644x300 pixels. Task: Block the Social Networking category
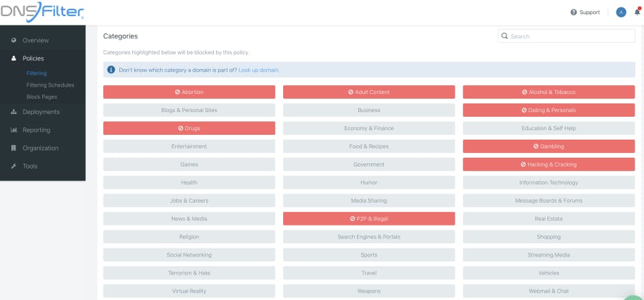click(189, 255)
